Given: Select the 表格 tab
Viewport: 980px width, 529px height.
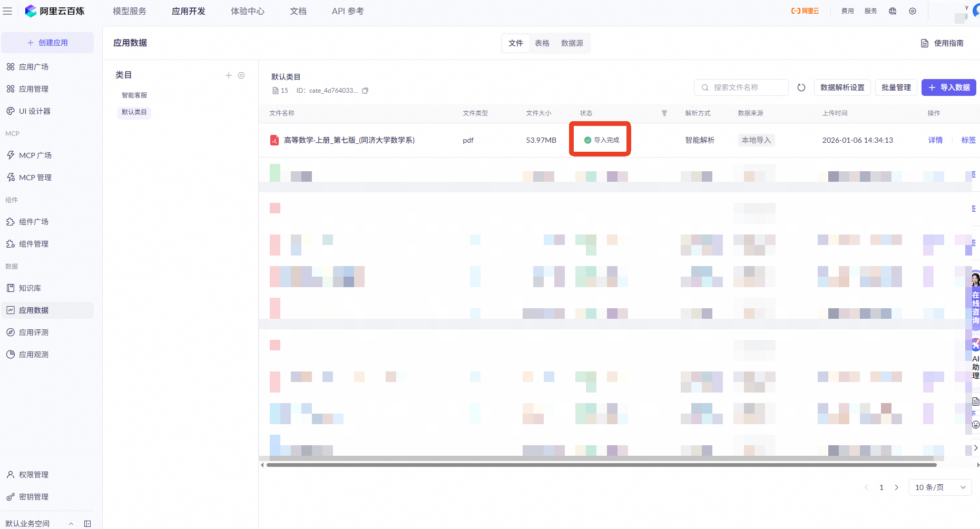Looking at the screenshot, I should [542, 43].
